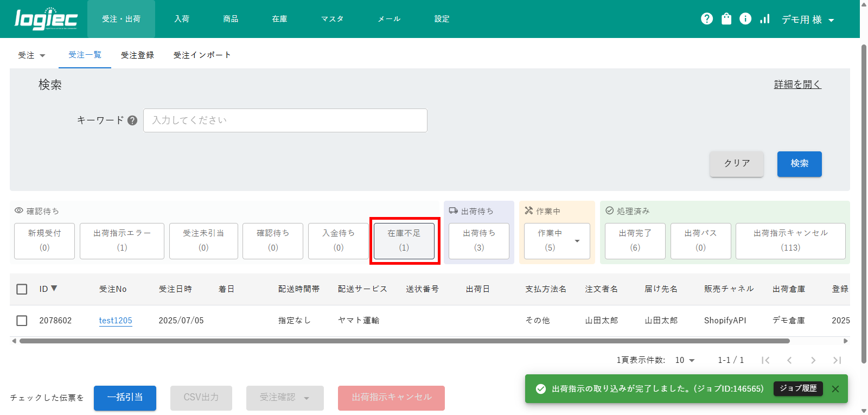868x415 pixels.
Task: Check the box for order 2078602
Action: [22, 321]
